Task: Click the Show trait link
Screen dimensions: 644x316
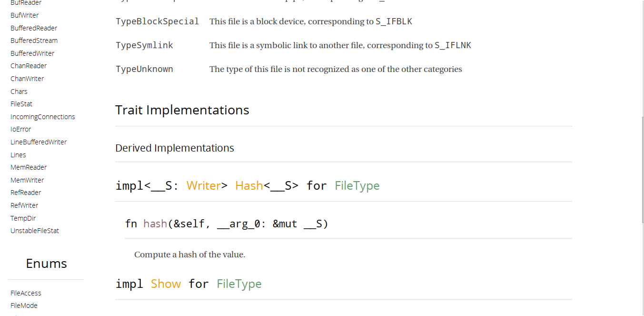Action: (x=166, y=284)
